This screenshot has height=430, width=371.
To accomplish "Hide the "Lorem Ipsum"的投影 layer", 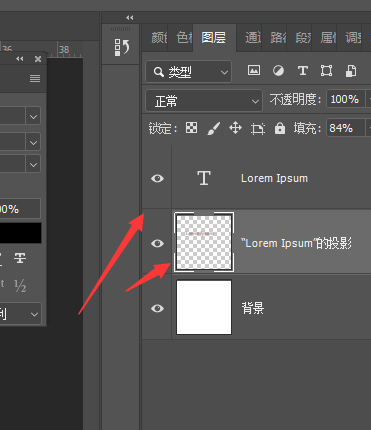I will click(x=157, y=243).
